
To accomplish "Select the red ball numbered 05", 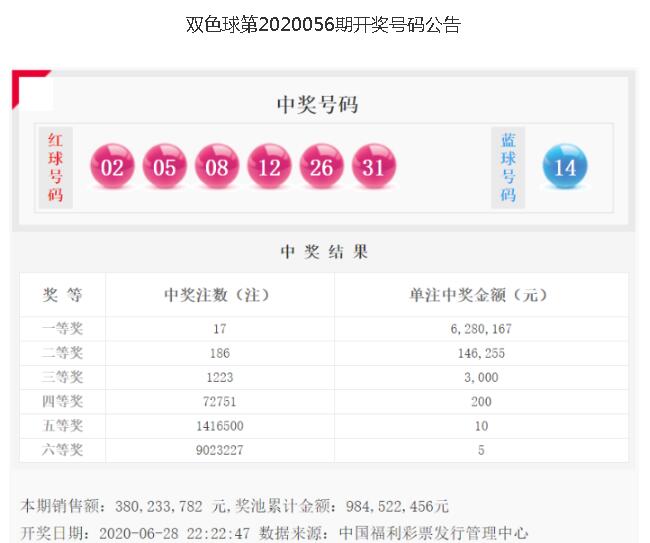I will pyautogui.click(x=165, y=168).
